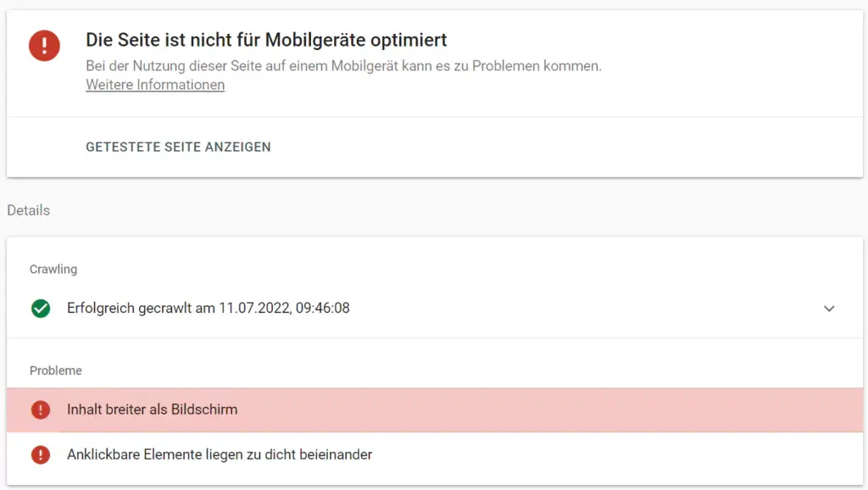
Task: Click the "Bei der Nutzung dieser Seite" description
Action: (343, 66)
